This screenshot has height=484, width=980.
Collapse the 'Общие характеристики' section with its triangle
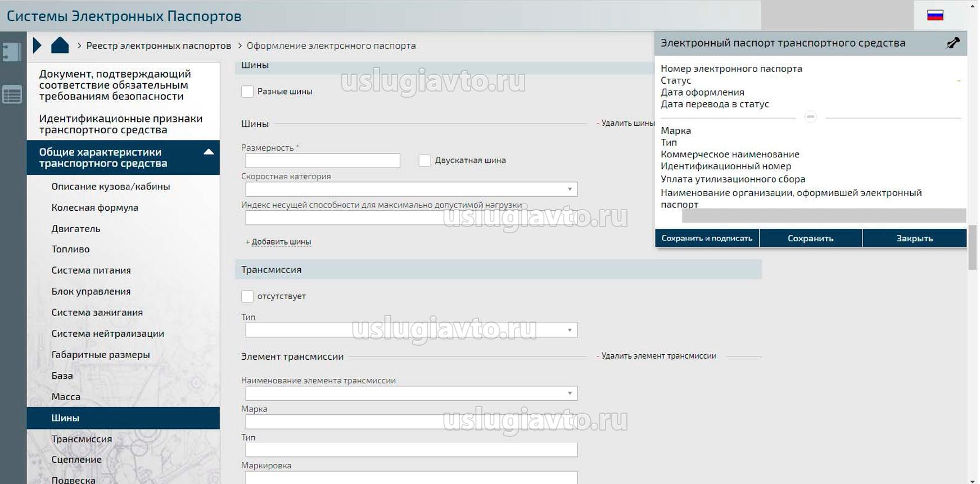click(x=208, y=152)
